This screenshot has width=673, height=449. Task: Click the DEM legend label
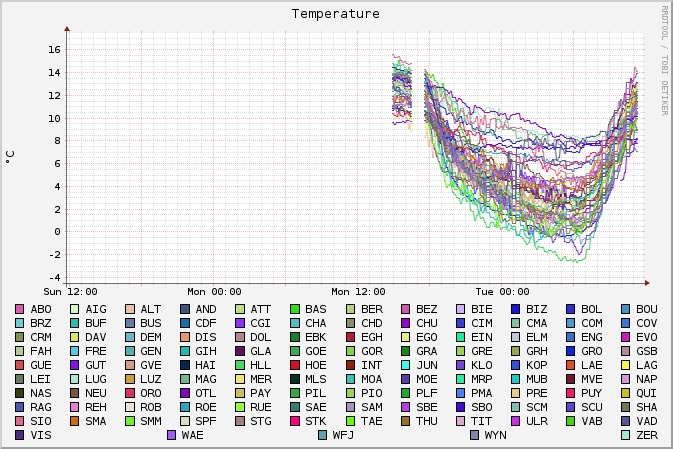[151, 337]
